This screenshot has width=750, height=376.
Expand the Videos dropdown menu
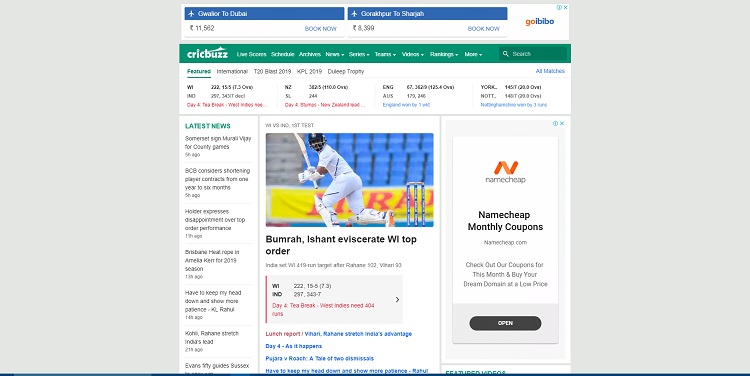[x=413, y=54]
